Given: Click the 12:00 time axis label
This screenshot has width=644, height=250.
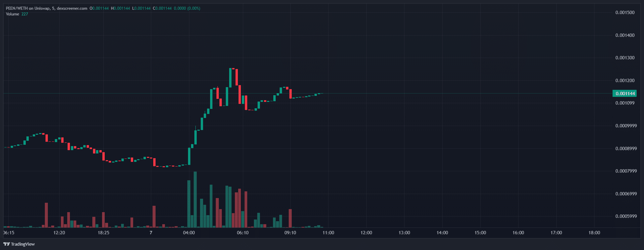Looking at the screenshot, I should (366, 233).
